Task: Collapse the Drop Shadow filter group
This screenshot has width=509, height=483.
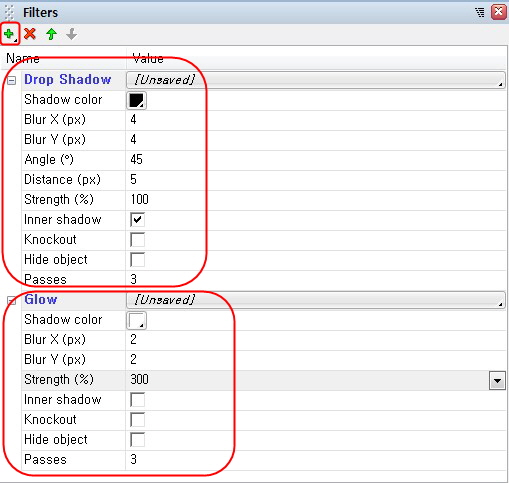Action: (x=11, y=80)
